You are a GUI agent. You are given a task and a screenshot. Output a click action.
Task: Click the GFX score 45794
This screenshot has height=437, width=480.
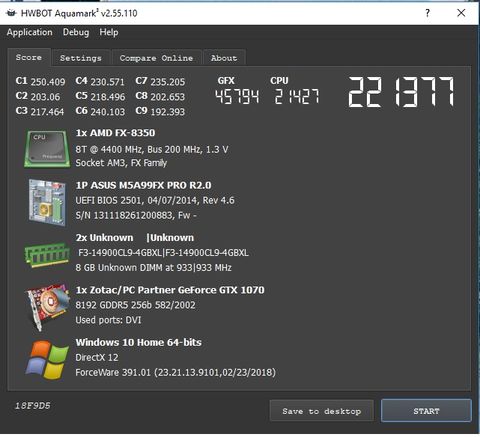pos(237,97)
